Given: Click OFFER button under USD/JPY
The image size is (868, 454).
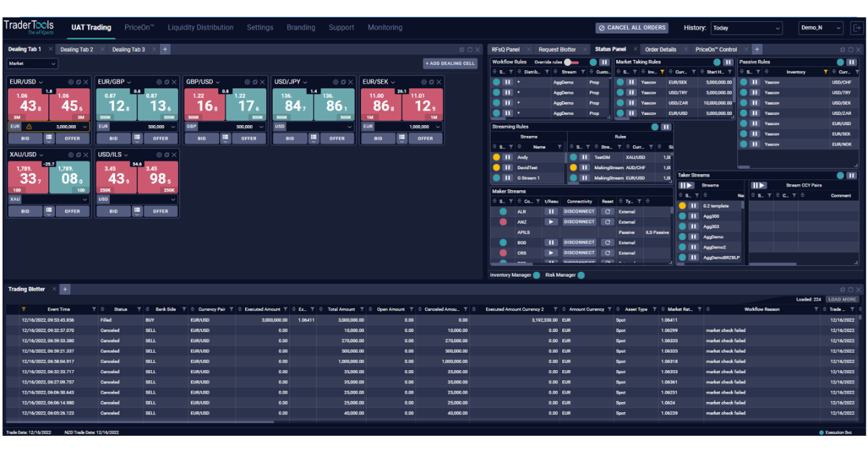Looking at the screenshot, I should [x=337, y=138].
